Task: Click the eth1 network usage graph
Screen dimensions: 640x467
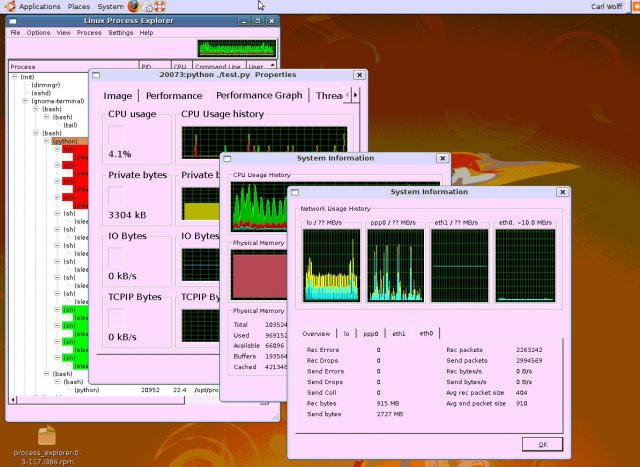Action: (460, 265)
